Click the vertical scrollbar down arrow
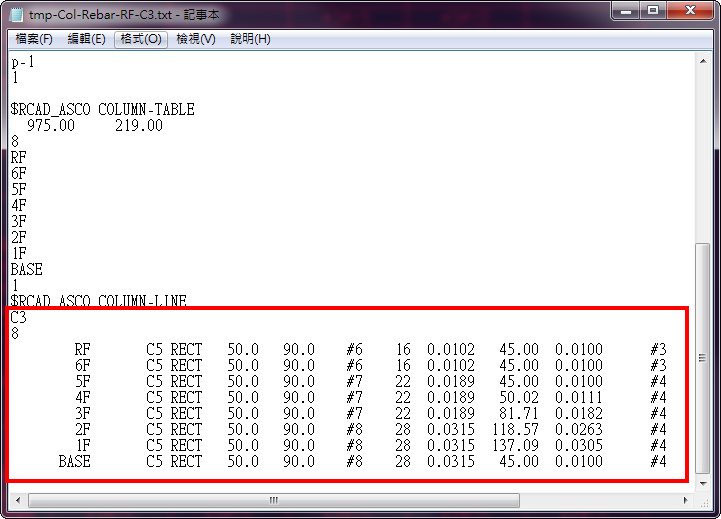Image resolution: width=721 pixels, height=519 pixels. [703, 484]
